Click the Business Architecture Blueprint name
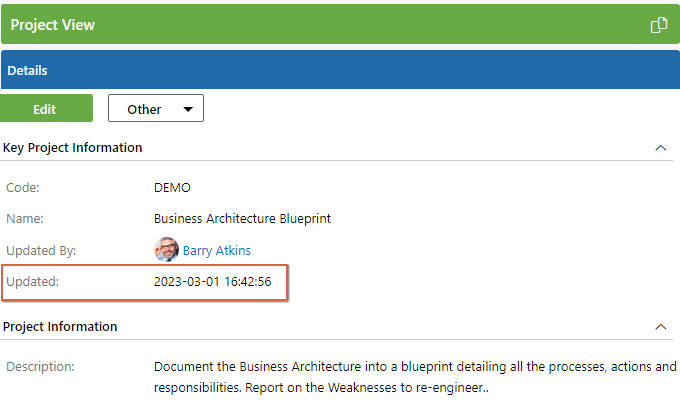This screenshot has width=680, height=404. [x=242, y=218]
